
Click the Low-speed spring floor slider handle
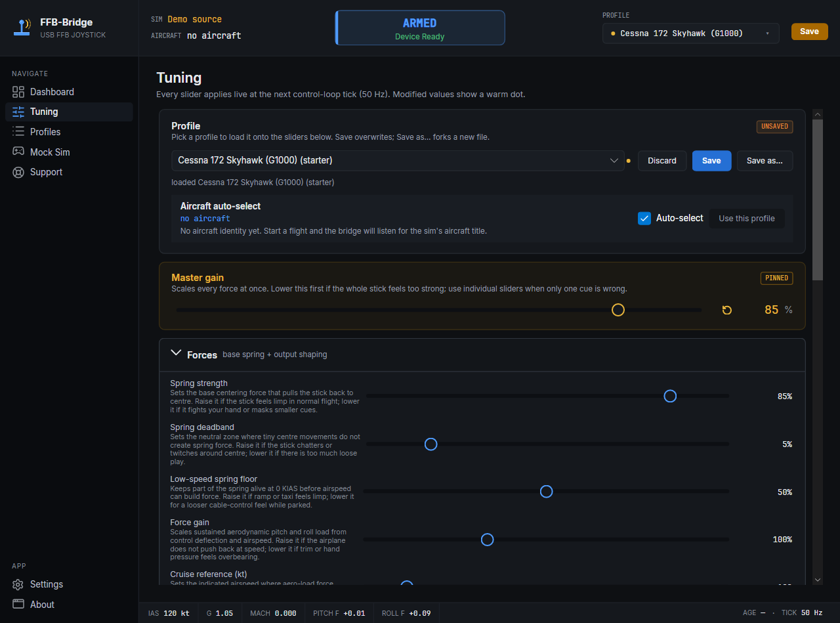click(546, 491)
